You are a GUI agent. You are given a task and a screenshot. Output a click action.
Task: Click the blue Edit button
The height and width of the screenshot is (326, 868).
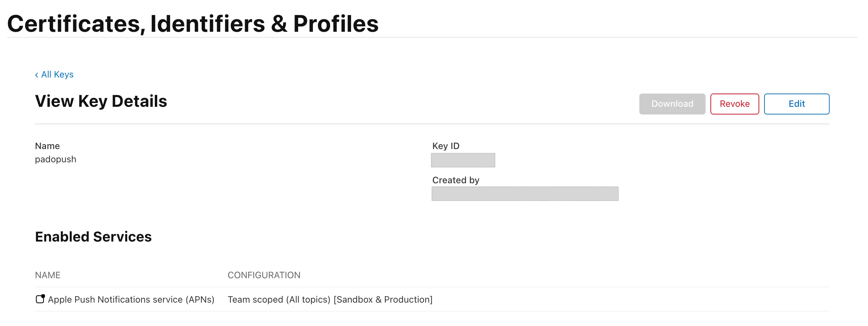click(x=797, y=104)
